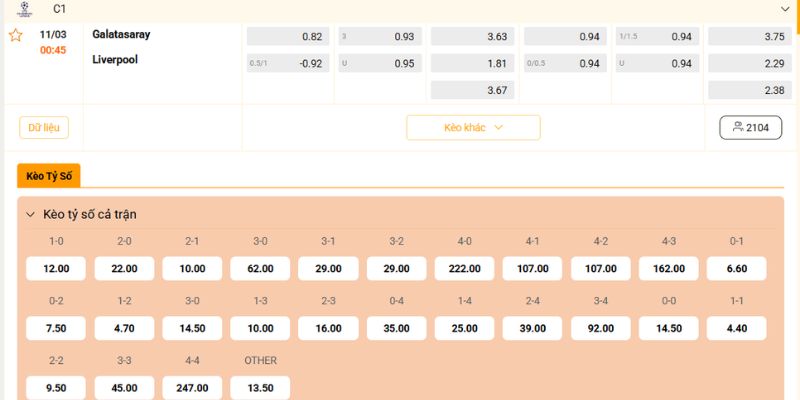
Task: Open the Kèo khác dropdown
Action: click(x=473, y=128)
